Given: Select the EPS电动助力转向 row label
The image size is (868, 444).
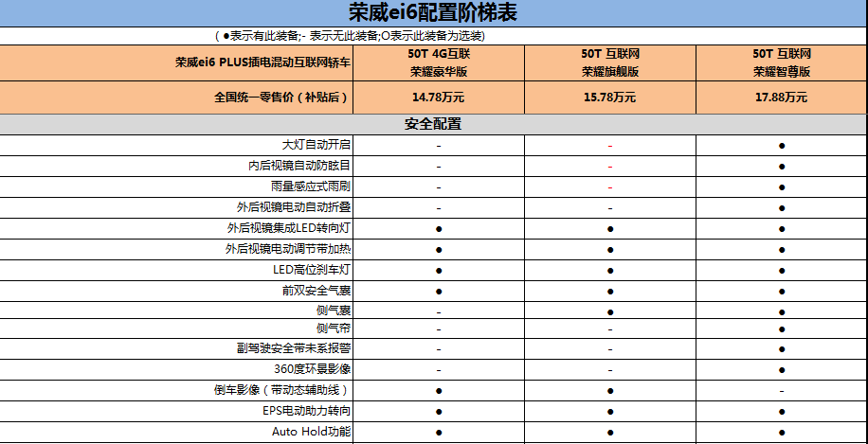Looking at the screenshot, I should (306, 412).
